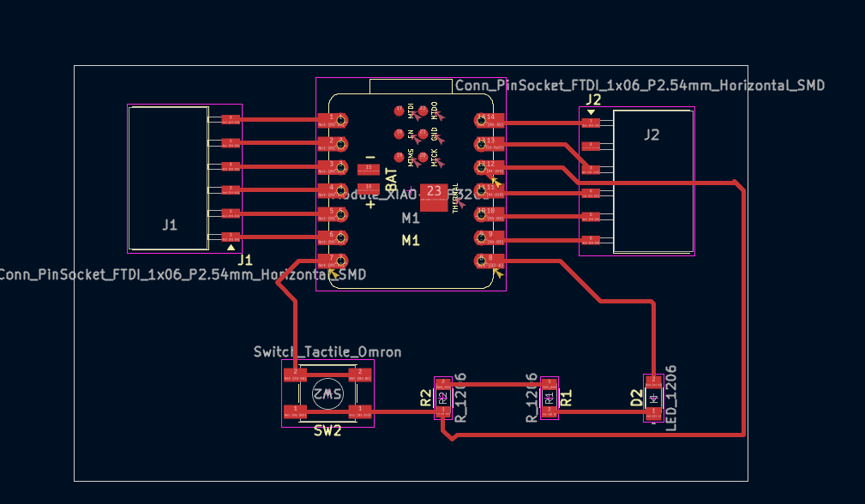Select pad 1 of connector J1

231,237
